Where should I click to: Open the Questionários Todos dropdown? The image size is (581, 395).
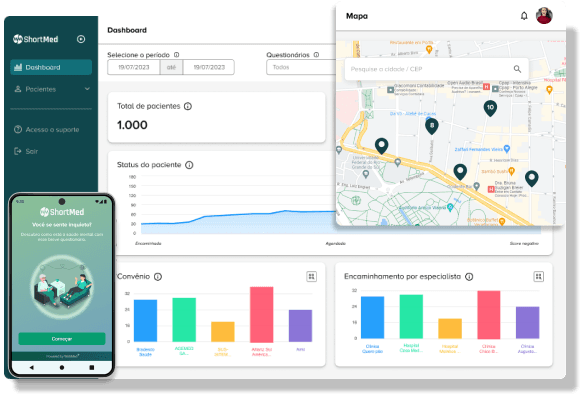pos(301,67)
